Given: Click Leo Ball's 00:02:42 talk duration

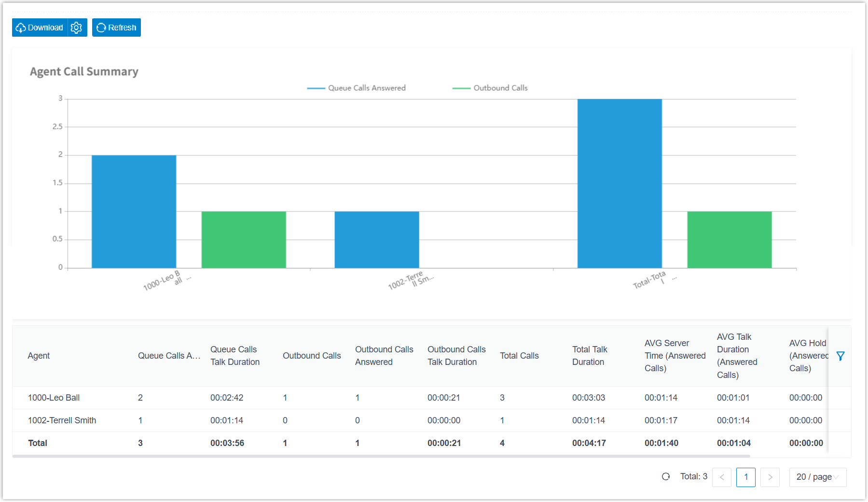Looking at the screenshot, I should pyautogui.click(x=227, y=398).
